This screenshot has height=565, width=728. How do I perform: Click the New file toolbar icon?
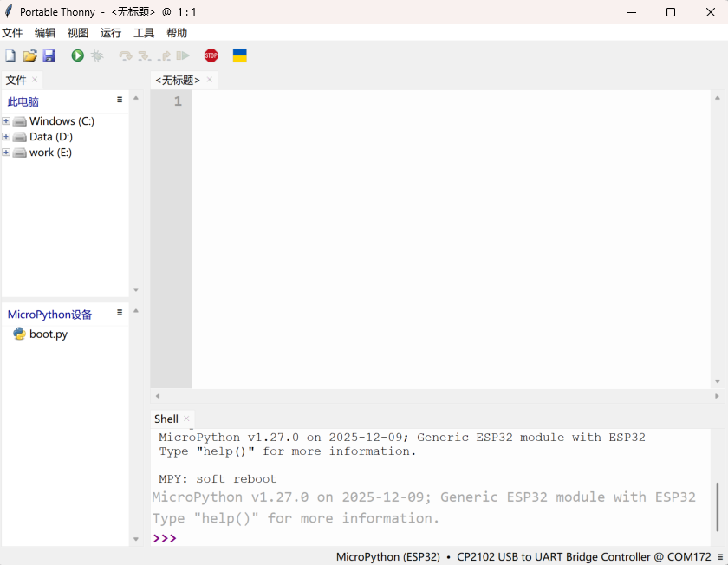[x=10, y=55]
